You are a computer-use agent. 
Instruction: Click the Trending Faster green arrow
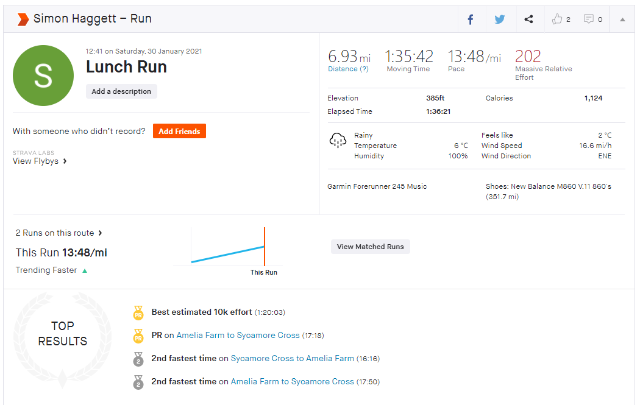[84, 270]
